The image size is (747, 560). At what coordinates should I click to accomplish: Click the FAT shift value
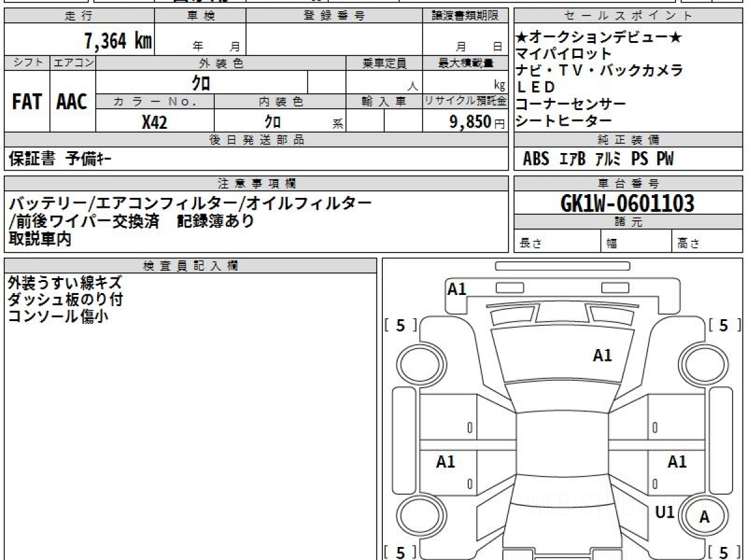coord(27,102)
